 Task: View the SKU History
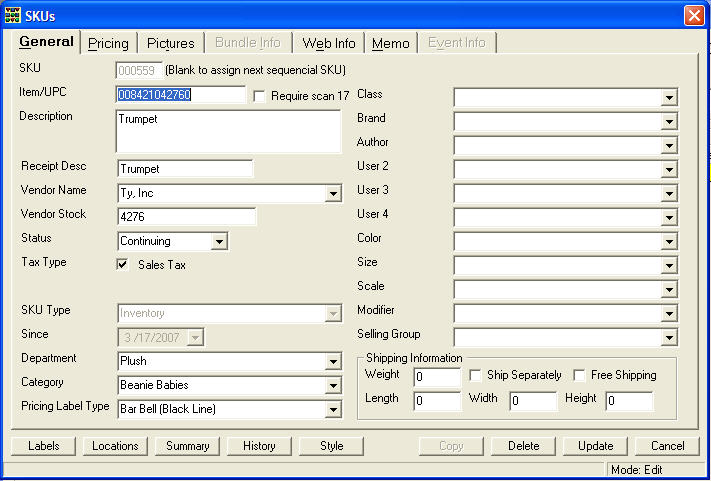pos(259,446)
